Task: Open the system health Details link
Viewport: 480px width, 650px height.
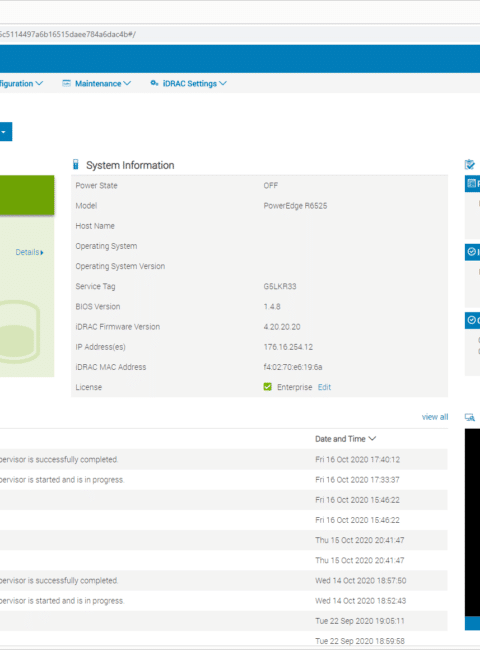Action: point(29,252)
